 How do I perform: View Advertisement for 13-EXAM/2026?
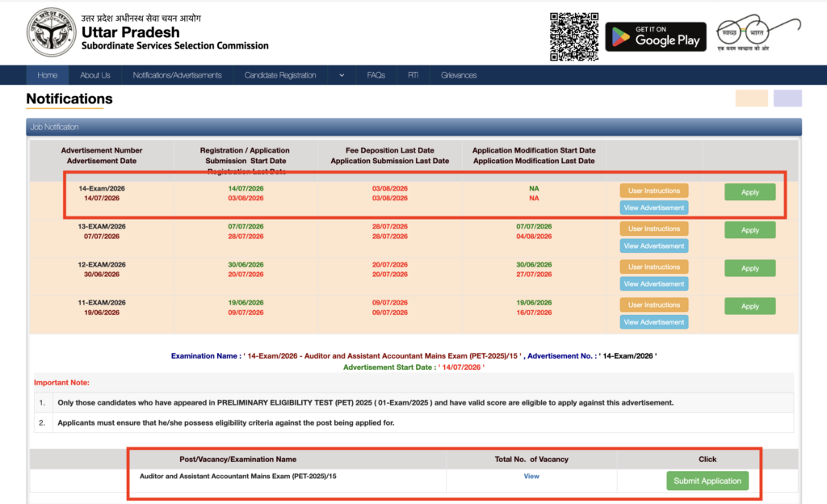pos(654,246)
